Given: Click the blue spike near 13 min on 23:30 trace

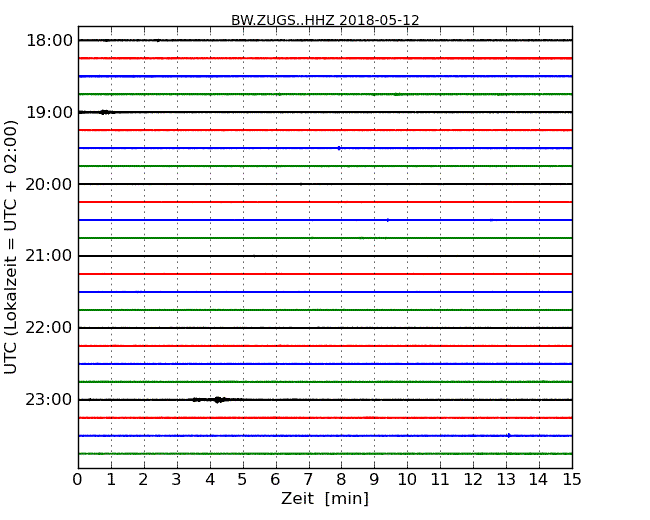Looking at the screenshot, I should [x=509, y=435].
